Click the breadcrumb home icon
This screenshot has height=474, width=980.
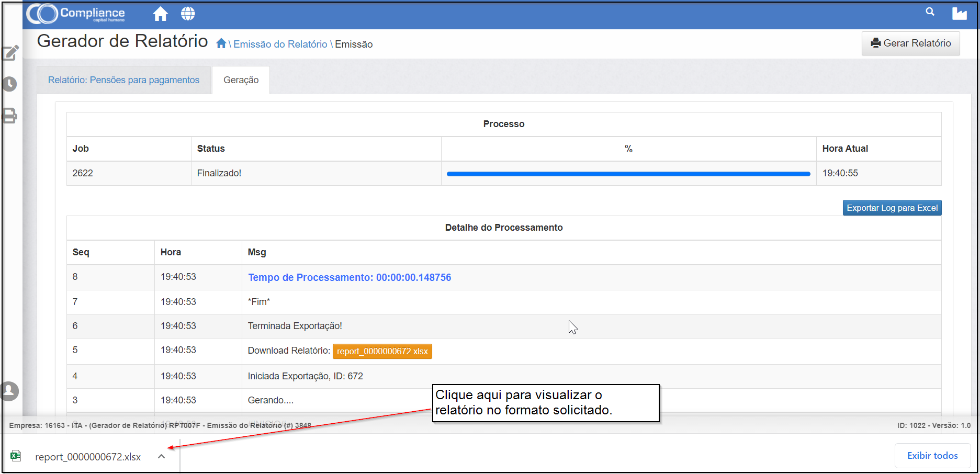221,43
